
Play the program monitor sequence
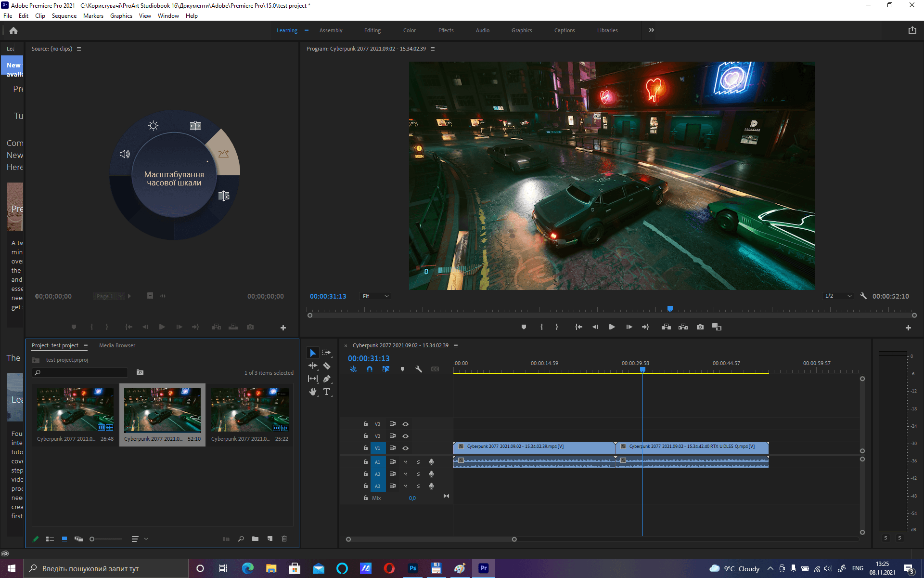[612, 327]
